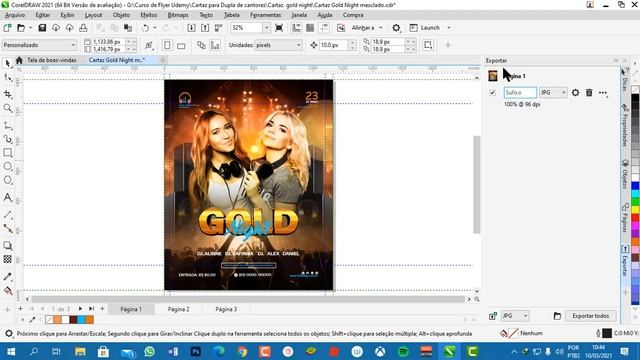The width and height of the screenshot is (640, 360).
Task: Select the Ellipse tool
Action: point(7,167)
